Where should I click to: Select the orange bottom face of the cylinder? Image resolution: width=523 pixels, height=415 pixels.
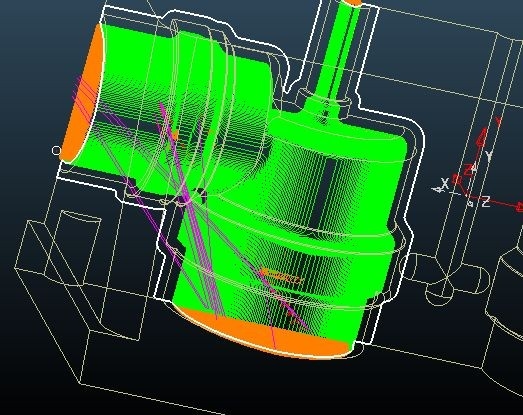pos(267,335)
